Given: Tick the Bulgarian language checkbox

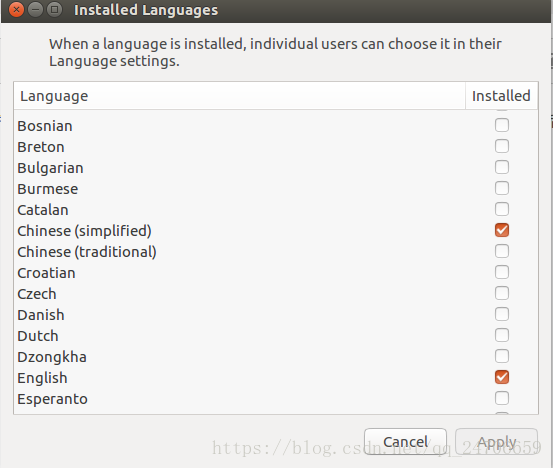Looking at the screenshot, I should (502, 167).
